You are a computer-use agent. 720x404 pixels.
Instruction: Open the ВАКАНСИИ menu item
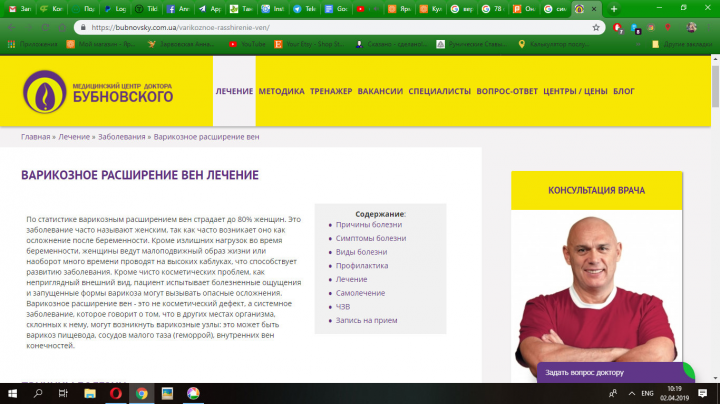380,91
